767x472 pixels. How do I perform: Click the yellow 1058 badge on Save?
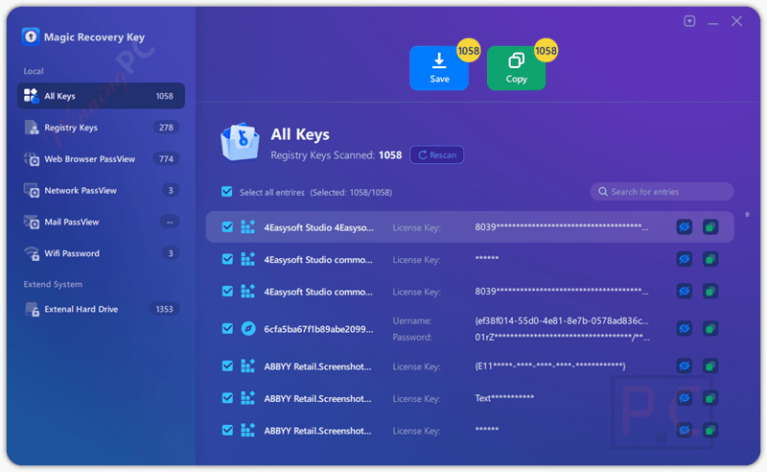click(x=468, y=50)
